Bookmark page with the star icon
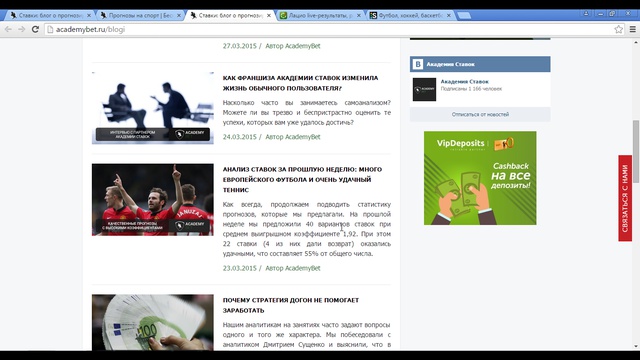The width and height of the screenshot is (640, 360). tap(619, 29)
